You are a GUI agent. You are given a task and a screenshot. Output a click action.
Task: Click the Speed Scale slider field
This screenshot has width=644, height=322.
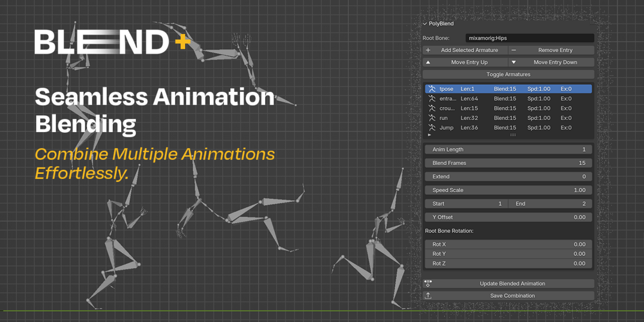click(x=508, y=190)
